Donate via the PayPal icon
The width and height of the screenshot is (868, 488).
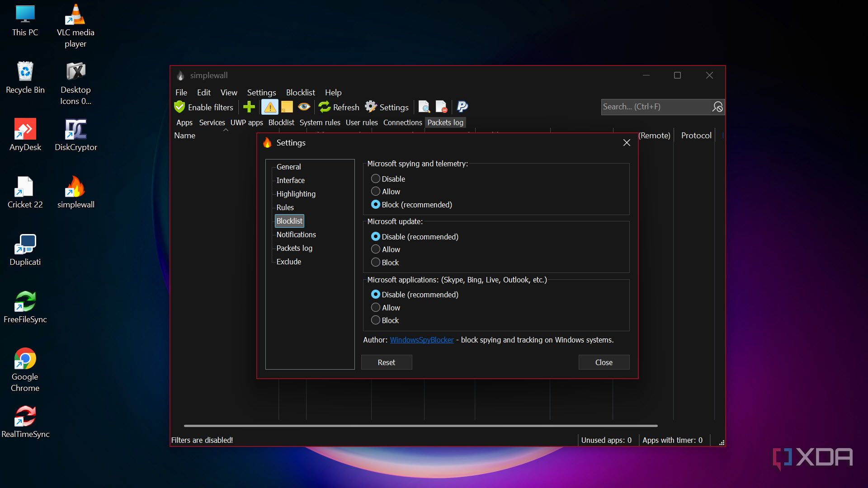(x=462, y=107)
